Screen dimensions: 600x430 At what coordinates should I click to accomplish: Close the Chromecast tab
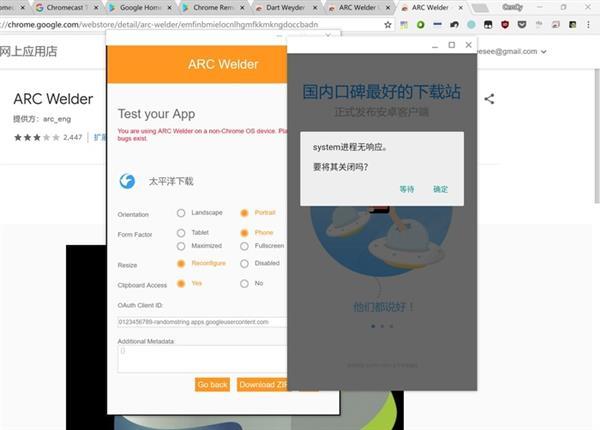(96, 8)
